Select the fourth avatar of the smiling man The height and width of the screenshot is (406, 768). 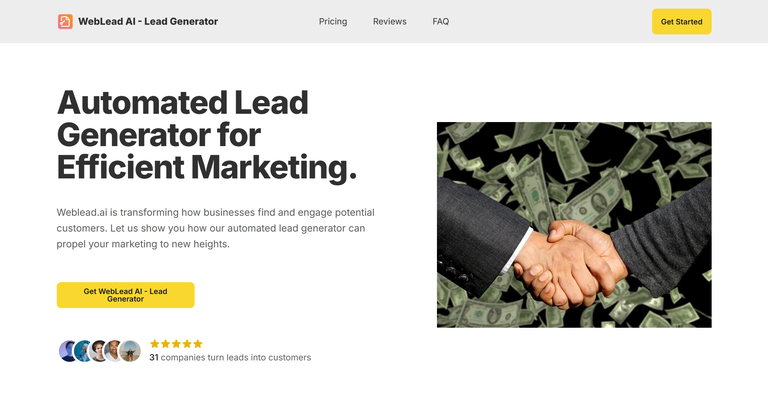tap(113, 351)
